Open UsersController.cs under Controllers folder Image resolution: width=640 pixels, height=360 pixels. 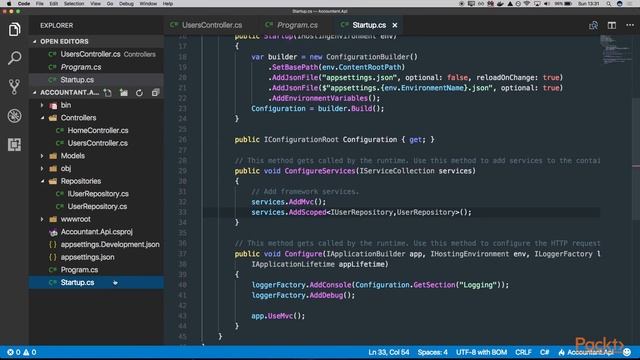coord(96,143)
